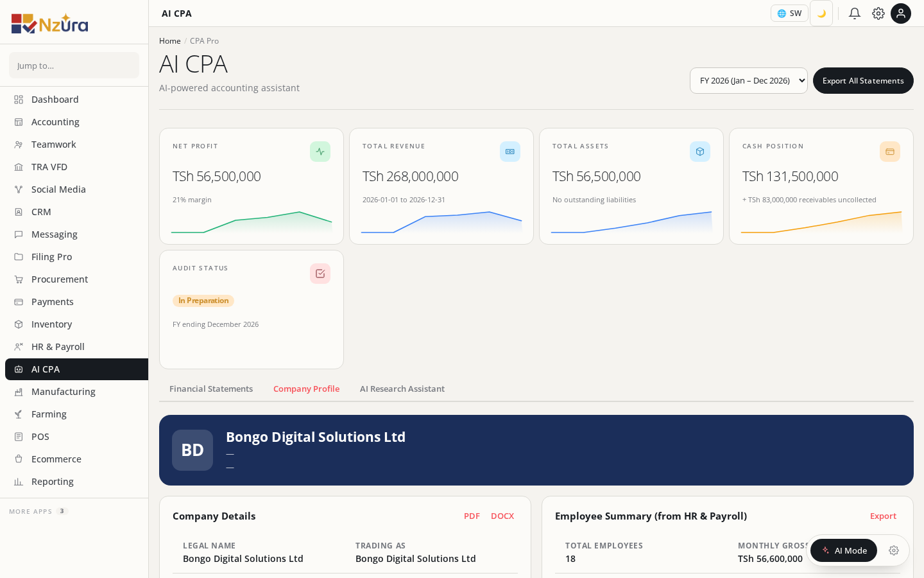Open the fiscal year FY 2026 dropdown

click(x=749, y=80)
